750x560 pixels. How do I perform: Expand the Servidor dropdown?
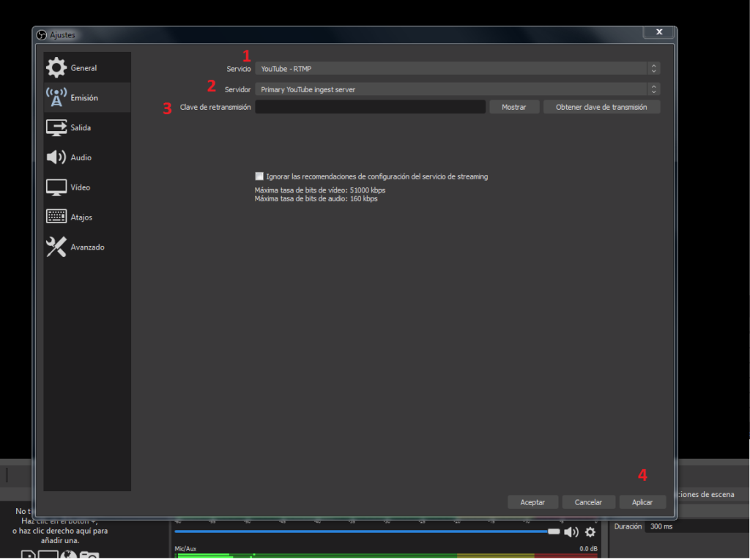457,89
